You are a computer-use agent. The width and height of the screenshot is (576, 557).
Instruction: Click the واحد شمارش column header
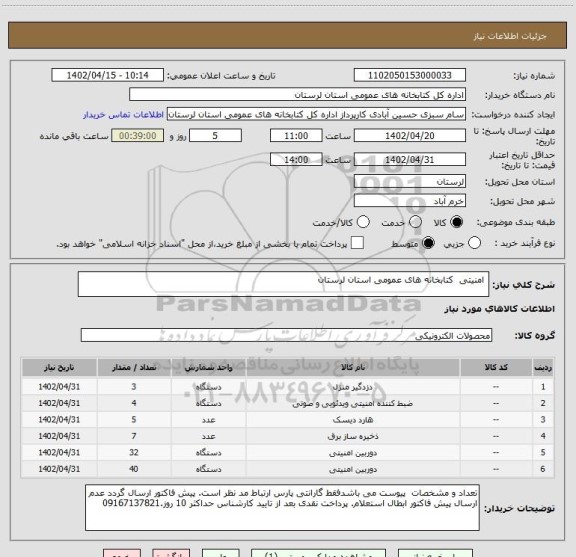(208, 367)
